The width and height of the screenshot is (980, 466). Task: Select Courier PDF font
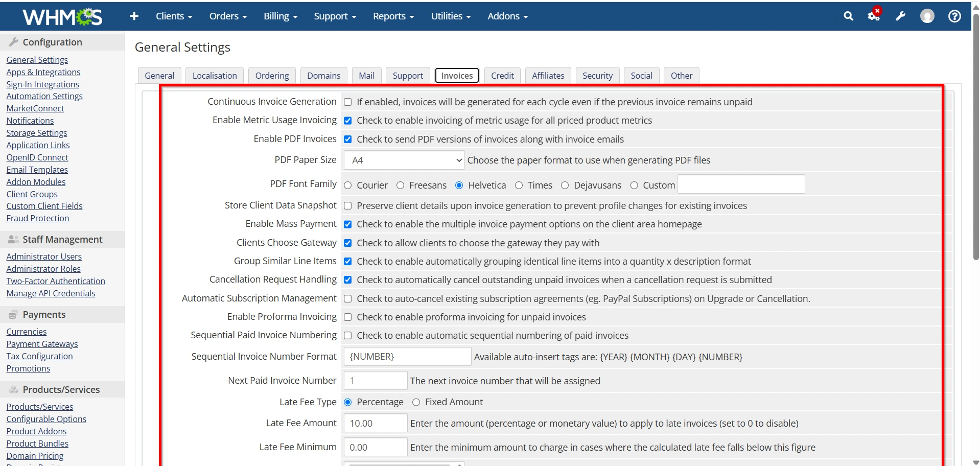tap(348, 185)
